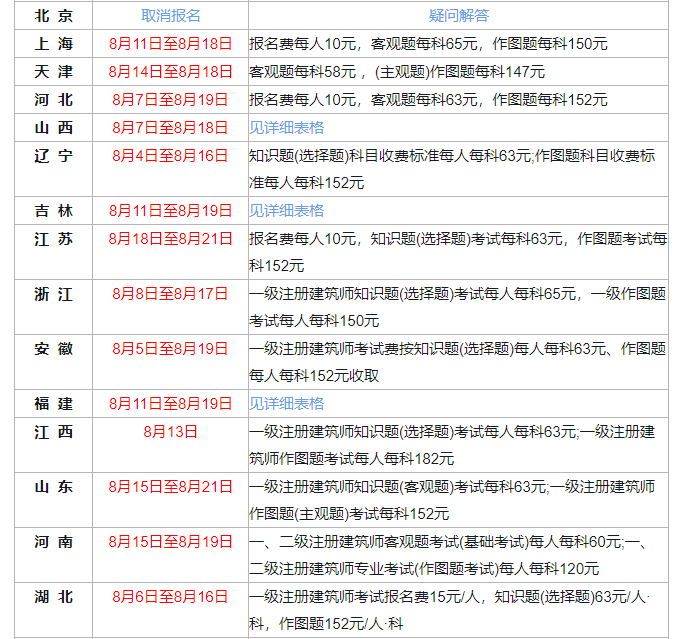The height and width of the screenshot is (639, 679).
Task: Select the 北京 province cell
Action: point(53,16)
